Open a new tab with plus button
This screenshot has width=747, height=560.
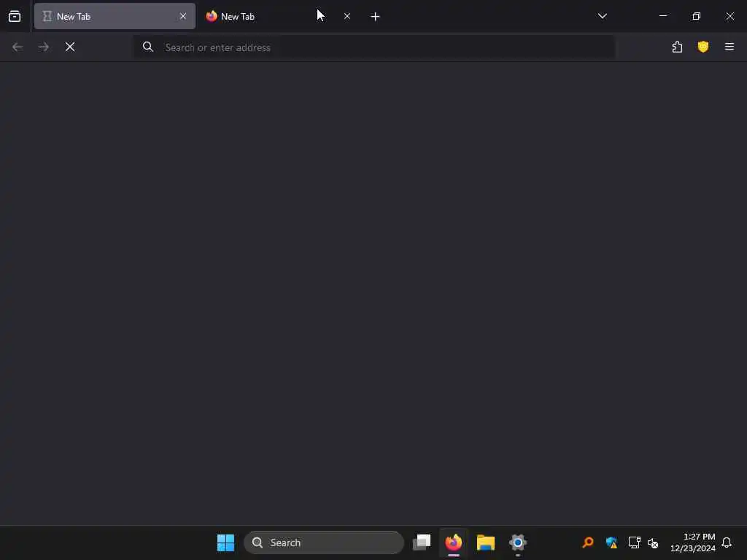376,17
